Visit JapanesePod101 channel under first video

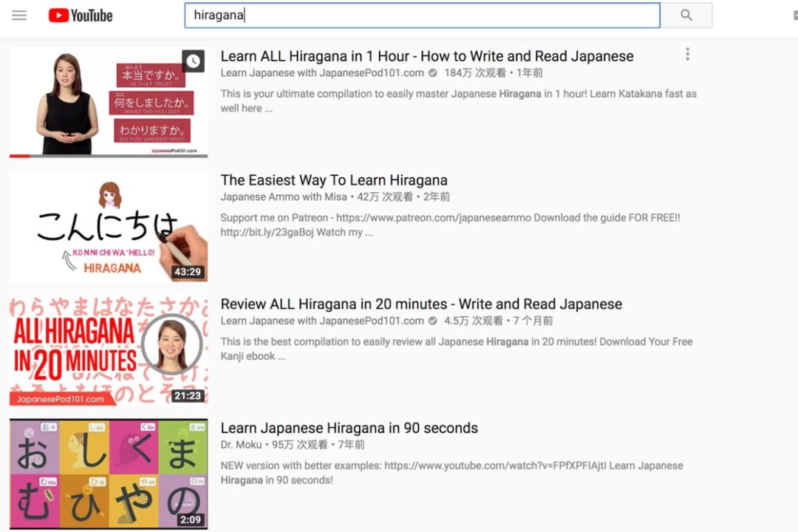(322, 73)
